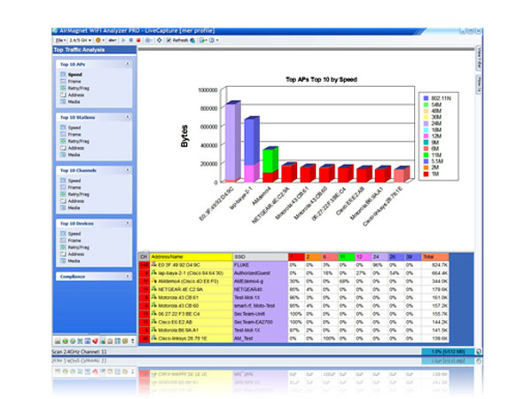Open the File dropdown in the toolbar
The height and width of the screenshot is (399, 532).
coord(60,40)
